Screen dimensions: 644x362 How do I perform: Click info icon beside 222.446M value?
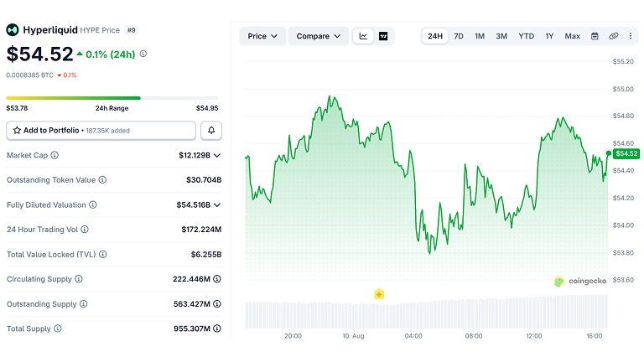click(217, 279)
